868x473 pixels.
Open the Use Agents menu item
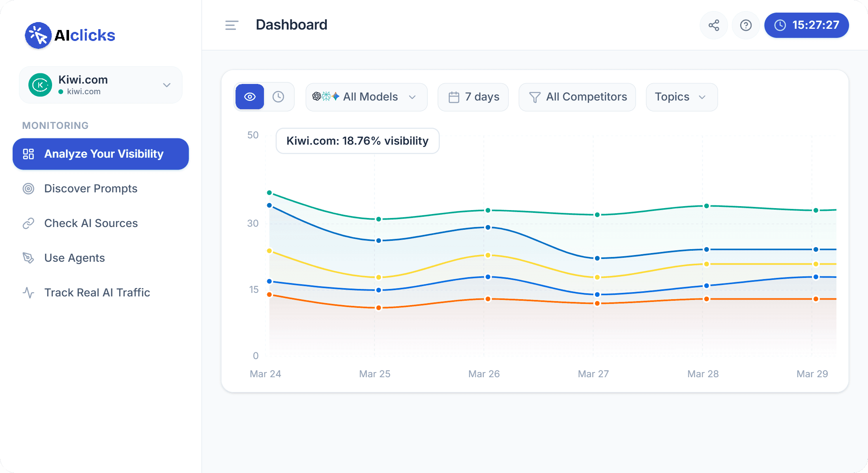[x=75, y=258]
